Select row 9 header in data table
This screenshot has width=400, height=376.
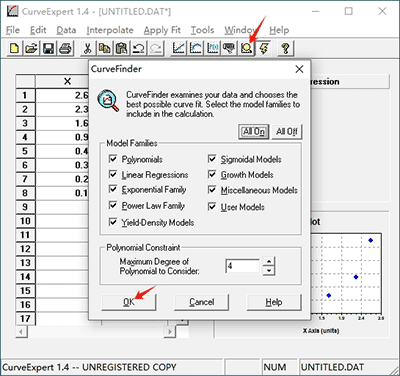25,207
